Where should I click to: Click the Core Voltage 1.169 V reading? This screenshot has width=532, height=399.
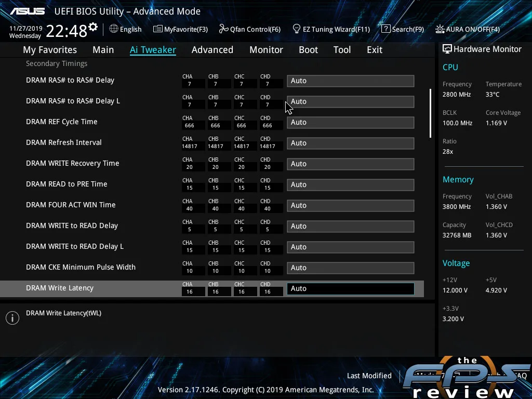(496, 123)
